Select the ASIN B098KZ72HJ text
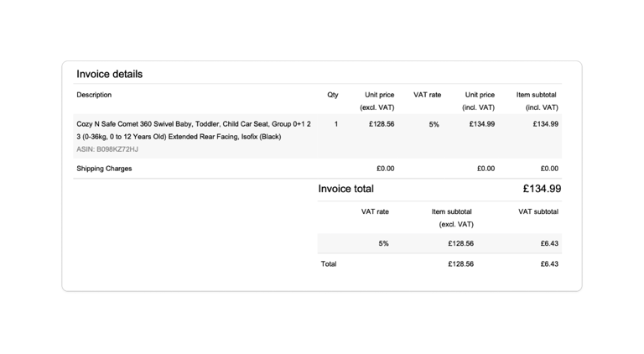The width and height of the screenshot is (644, 354). click(x=107, y=149)
